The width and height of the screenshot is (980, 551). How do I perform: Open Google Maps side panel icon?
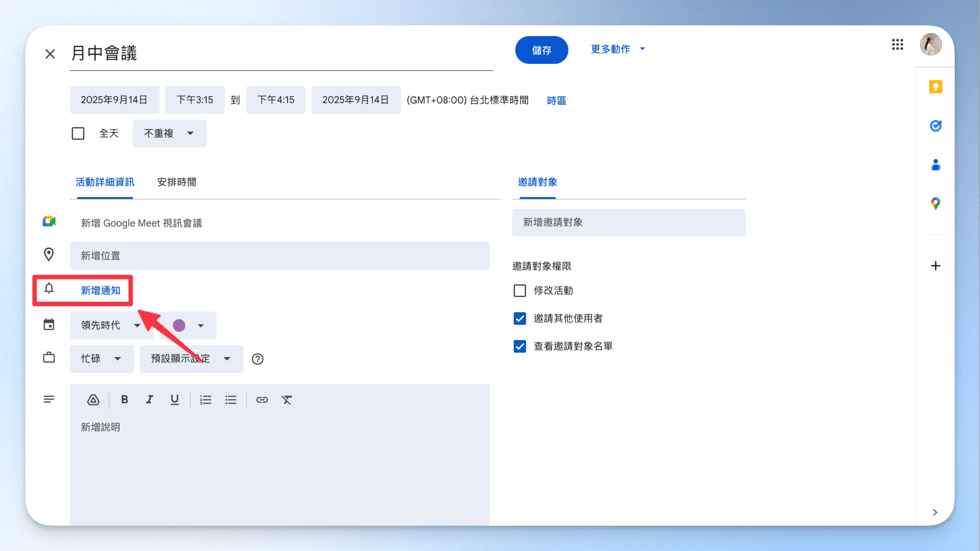[x=935, y=203]
